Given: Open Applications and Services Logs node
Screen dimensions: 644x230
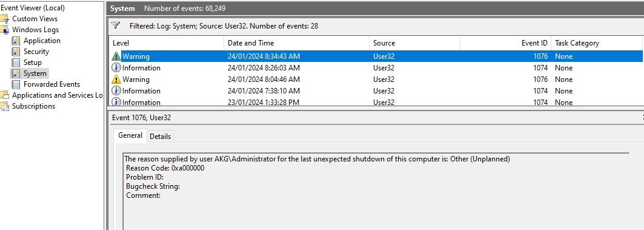Looking at the screenshot, I should (x=57, y=95).
